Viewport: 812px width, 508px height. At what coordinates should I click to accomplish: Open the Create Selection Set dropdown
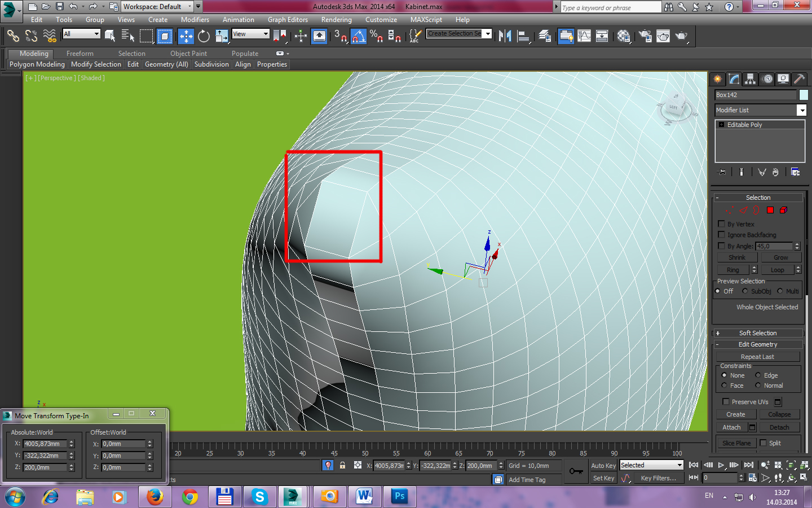[x=459, y=33]
